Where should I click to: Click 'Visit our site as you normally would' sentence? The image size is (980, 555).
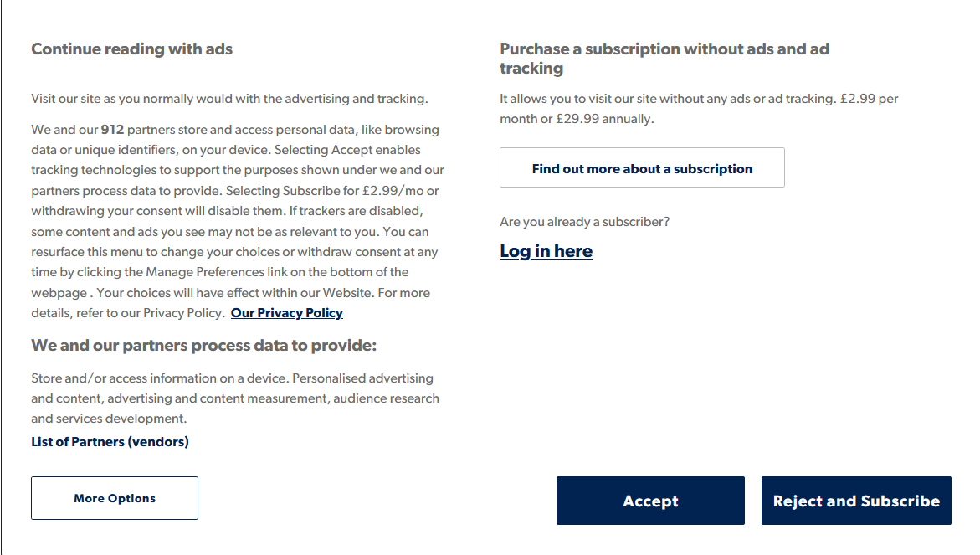(x=228, y=99)
